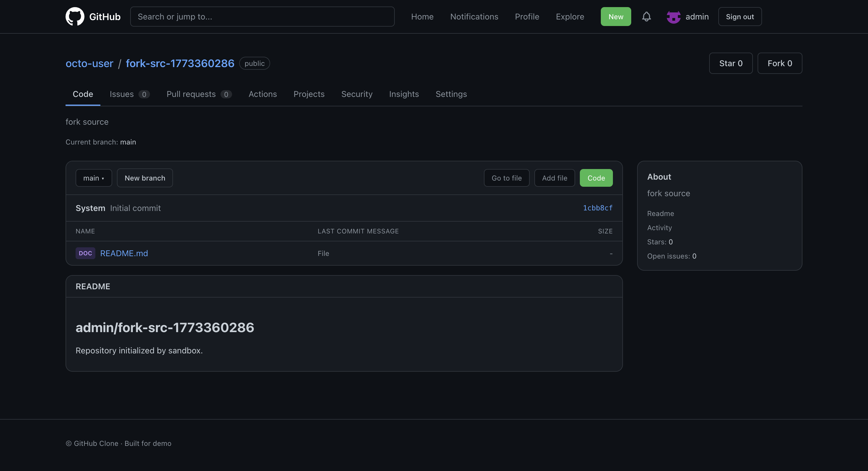Fork the repository
The image size is (868, 471).
pyautogui.click(x=780, y=64)
